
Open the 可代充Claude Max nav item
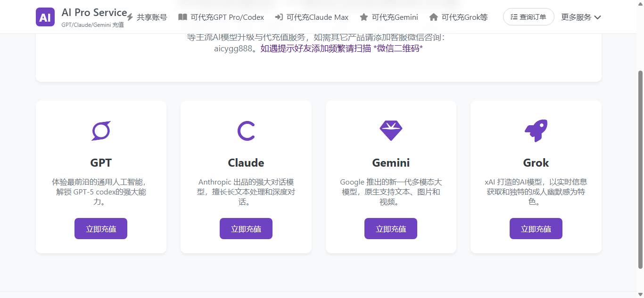pos(312,17)
